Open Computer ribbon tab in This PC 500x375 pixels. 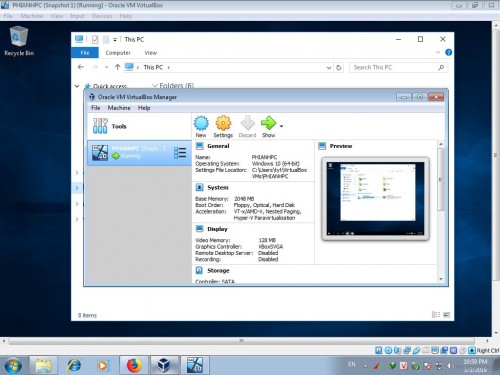coord(118,53)
